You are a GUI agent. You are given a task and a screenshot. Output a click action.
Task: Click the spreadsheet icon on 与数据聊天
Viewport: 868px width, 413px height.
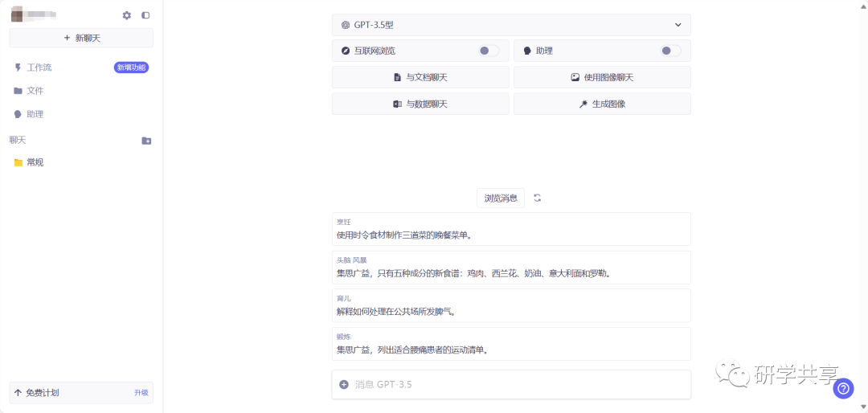click(x=397, y=104)
